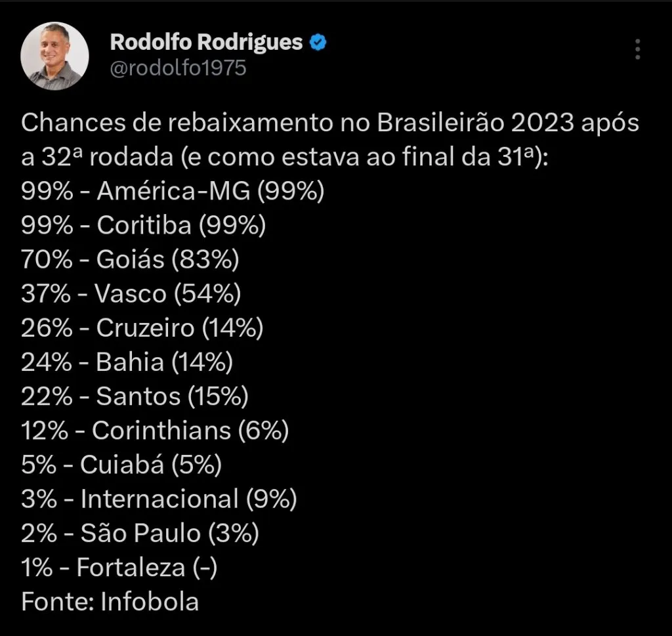Click the blue verified badge
Screen dimensions: 672x636
pos(318,42)
